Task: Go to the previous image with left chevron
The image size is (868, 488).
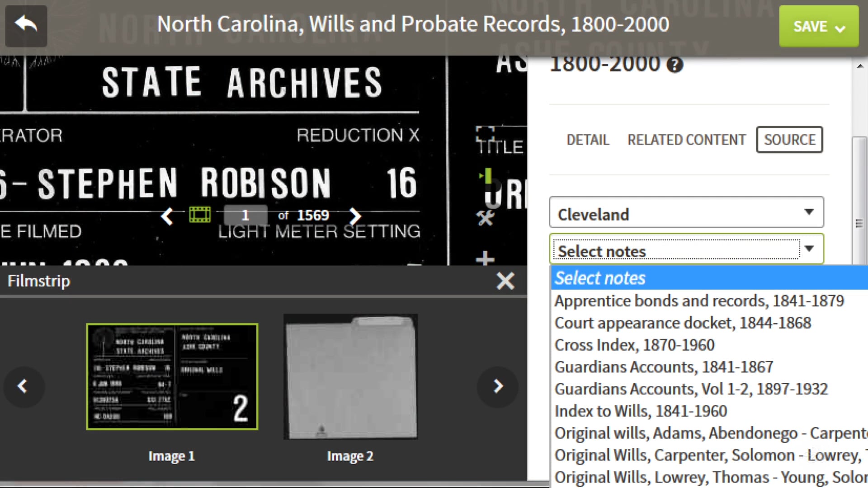Action: point(167,217)
